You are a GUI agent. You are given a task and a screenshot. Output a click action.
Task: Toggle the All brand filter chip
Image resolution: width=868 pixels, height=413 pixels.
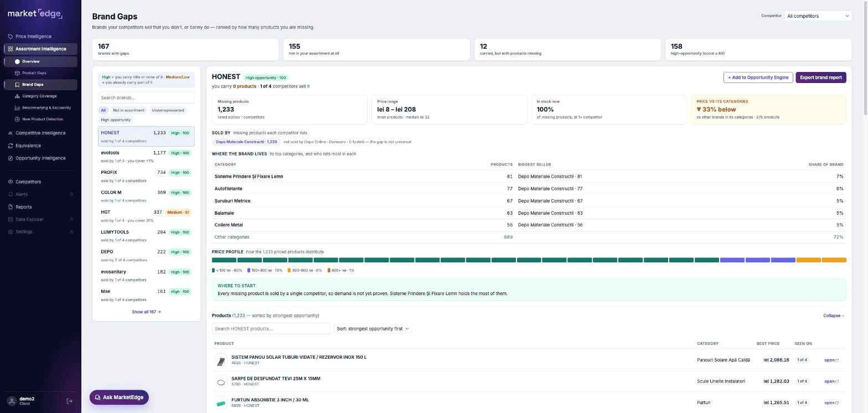(x=104, y=110)
